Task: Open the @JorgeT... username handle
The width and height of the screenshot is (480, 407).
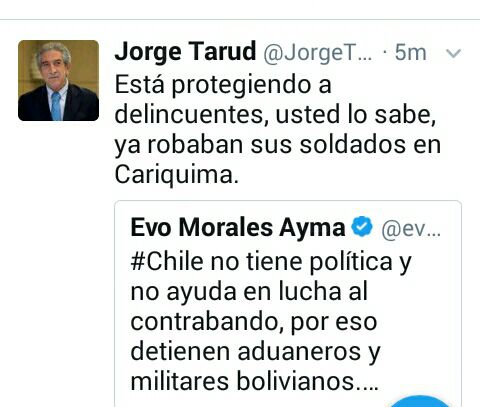Action: tap(318, 53)
